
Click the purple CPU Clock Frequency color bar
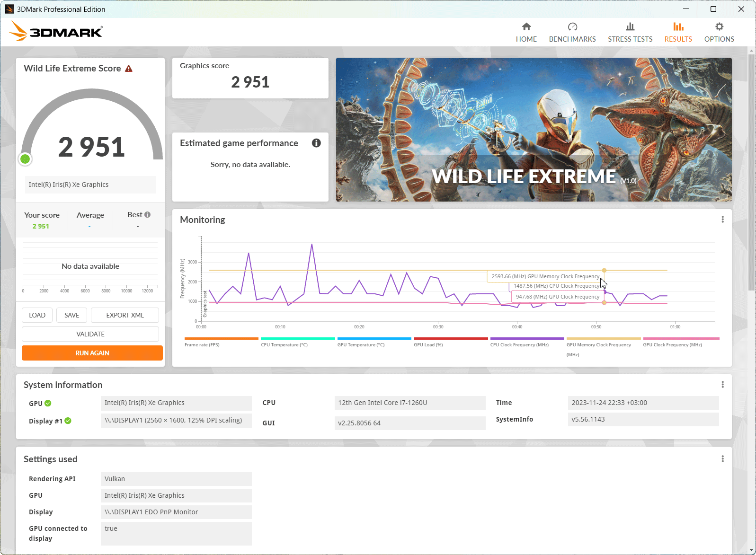pos(527,338)
